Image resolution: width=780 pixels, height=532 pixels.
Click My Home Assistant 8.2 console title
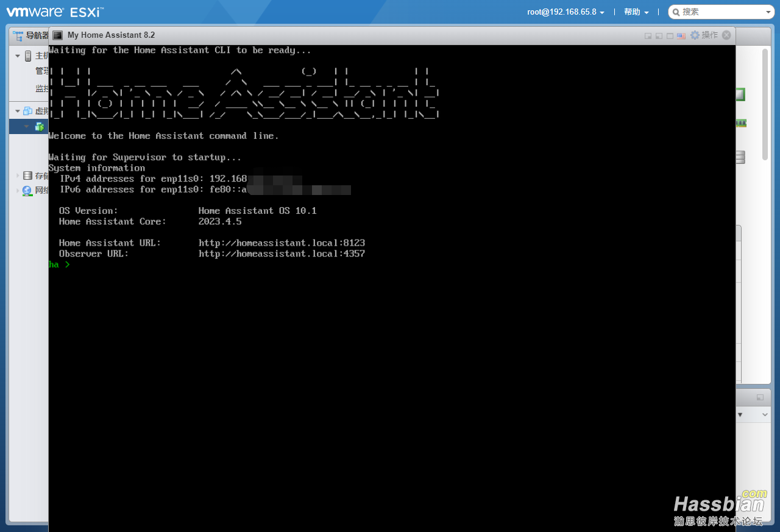[111, 35]
